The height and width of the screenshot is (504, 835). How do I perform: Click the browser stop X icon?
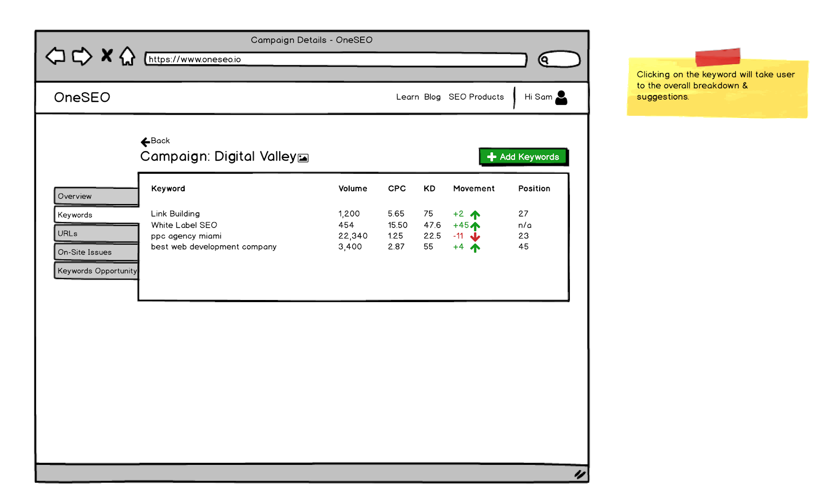click(x=107, y=55)
